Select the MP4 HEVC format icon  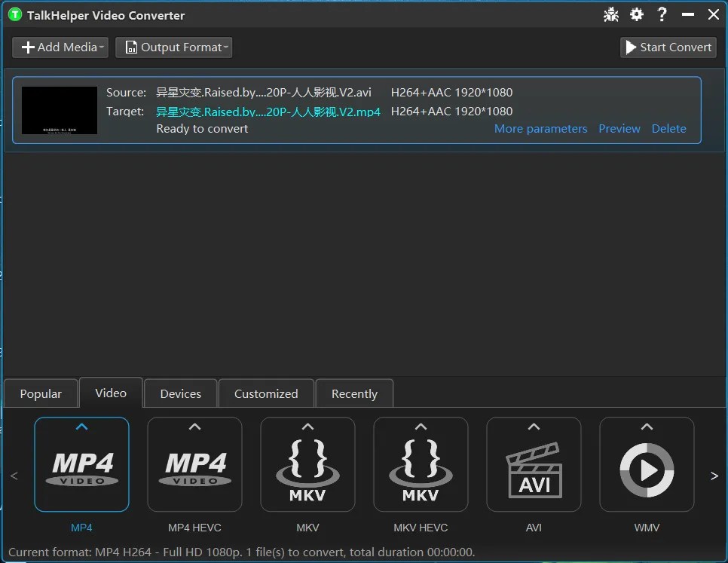(x=194, y=464)
